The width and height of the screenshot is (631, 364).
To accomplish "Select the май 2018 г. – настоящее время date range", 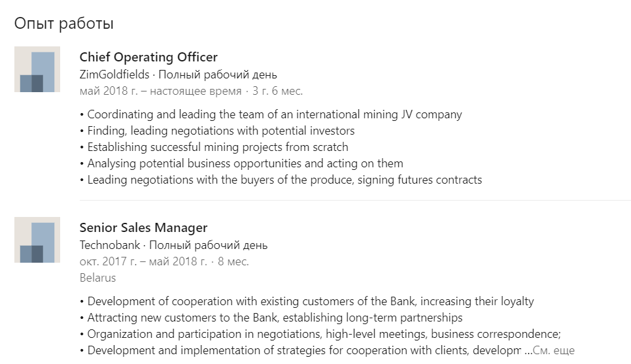I will pyautogui.click(x=161, y=91).
